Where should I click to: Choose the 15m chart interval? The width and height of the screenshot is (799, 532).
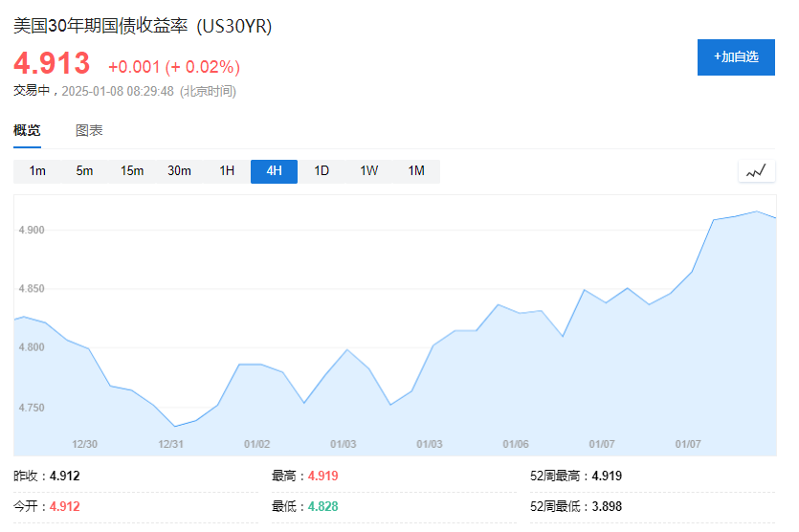click(x=132, y=171)
